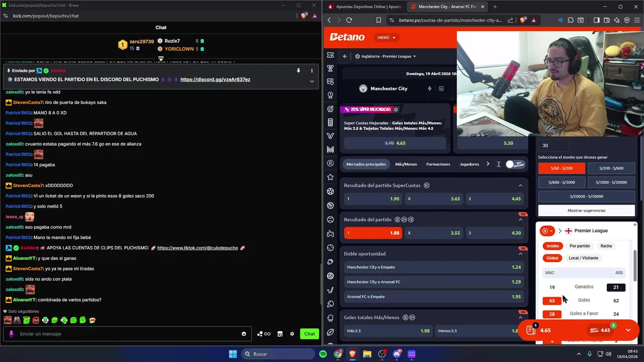Select the Mercados principales tab
The width and height of the screenshot is (644, 362).
click(366, 164)
